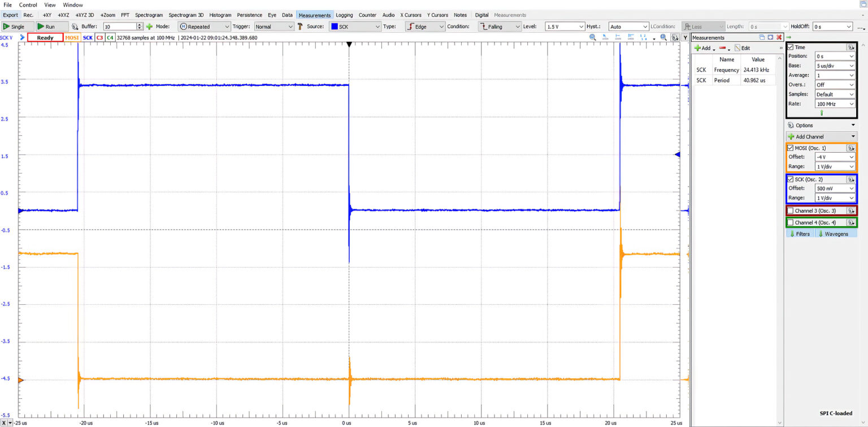Open the Mode Repeated dropdown

[x=204, y=27]
